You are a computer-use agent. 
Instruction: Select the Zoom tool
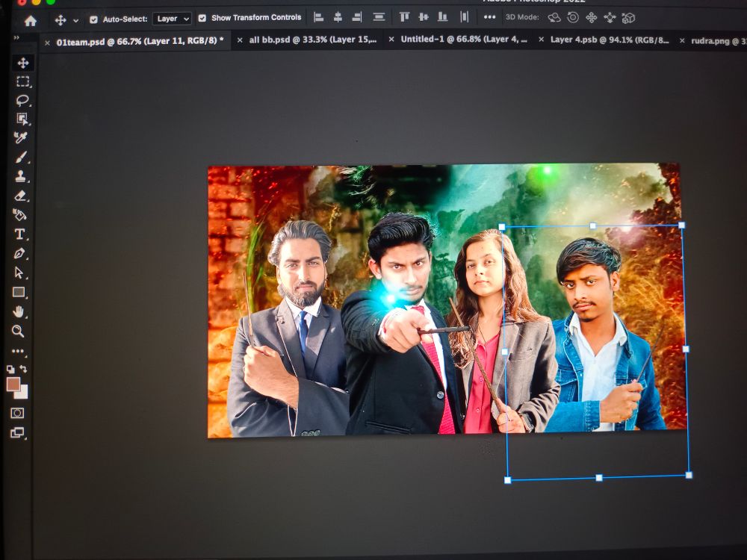[x=18, y=331]
